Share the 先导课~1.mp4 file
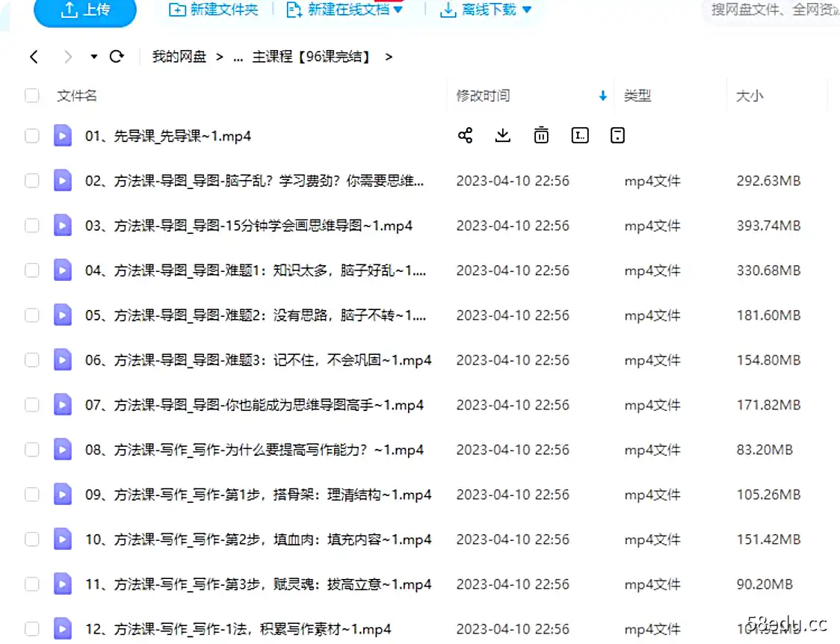840x644 pixels. point(466,135)
